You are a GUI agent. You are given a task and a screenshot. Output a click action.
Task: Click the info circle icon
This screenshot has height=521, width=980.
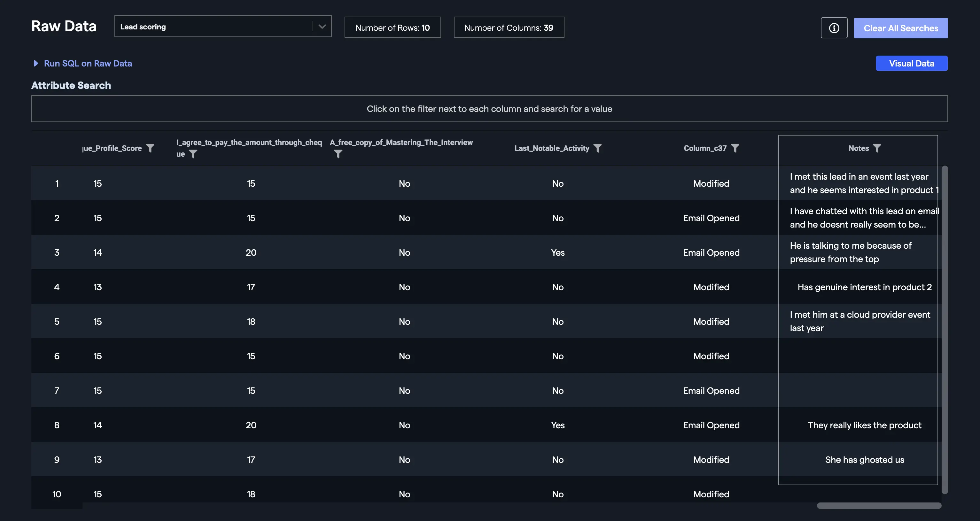[834, 28]
